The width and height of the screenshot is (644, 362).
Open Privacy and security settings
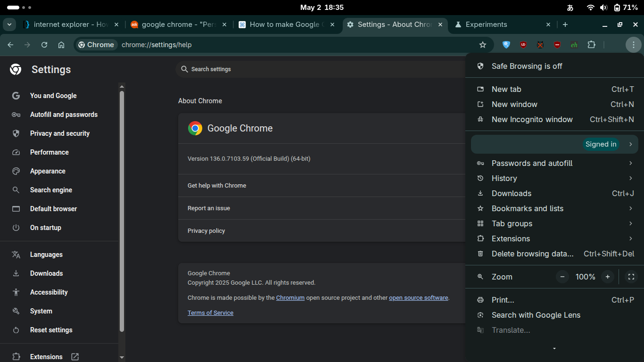[60, 133]
